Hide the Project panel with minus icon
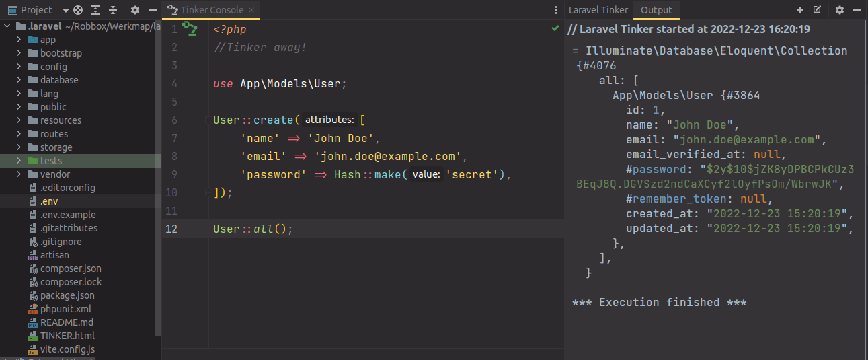 point(153,10)
